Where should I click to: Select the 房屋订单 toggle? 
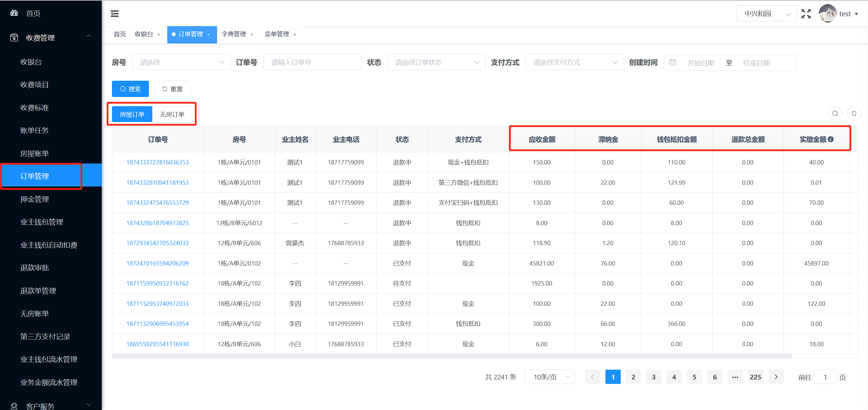132,114
